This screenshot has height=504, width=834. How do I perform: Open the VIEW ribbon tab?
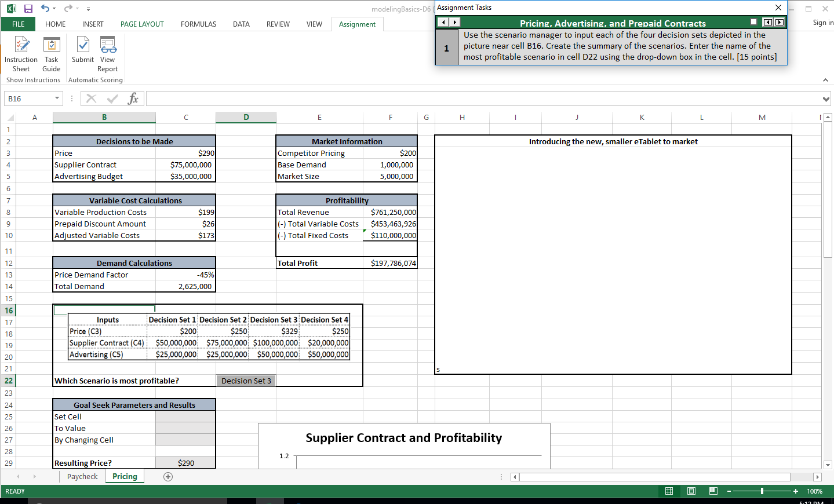[x=314, y=24]
